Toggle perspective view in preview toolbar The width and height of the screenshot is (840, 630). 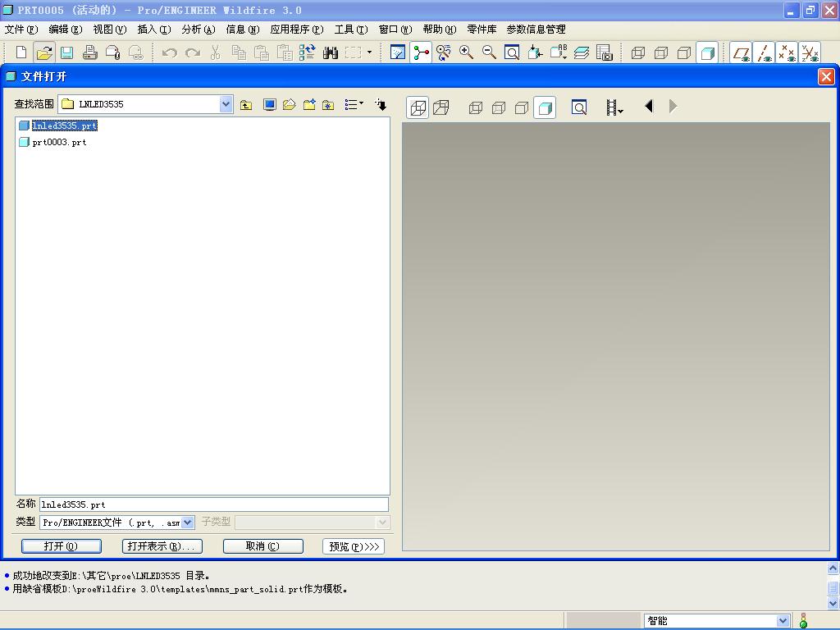[441, 107]
